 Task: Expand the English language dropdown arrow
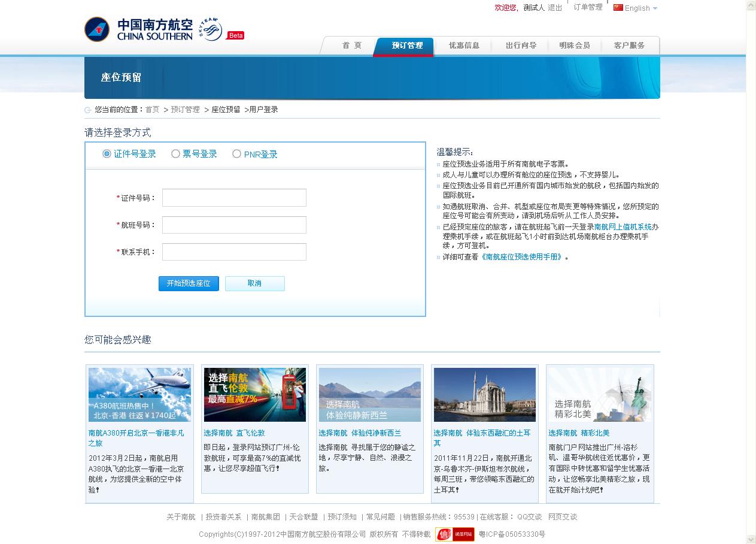pos(655,8)
